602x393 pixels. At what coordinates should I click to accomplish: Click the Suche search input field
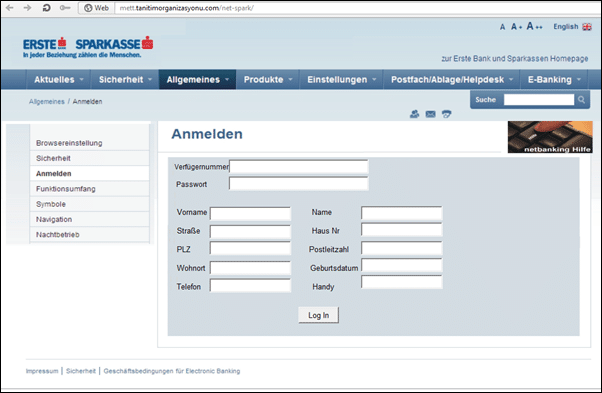pyautogui.click(x=539, y=100)
